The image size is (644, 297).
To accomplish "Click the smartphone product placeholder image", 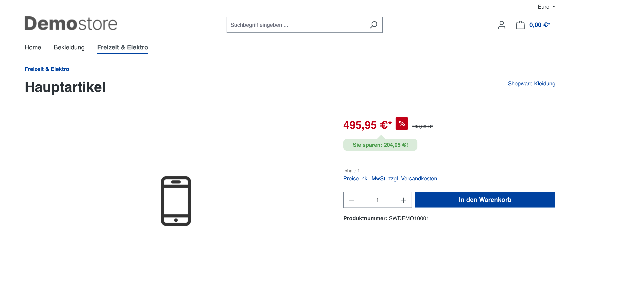I will coord(176,201).
